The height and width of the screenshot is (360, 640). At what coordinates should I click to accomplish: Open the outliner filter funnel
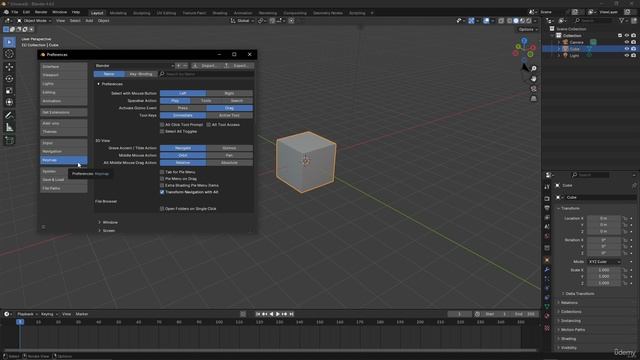tap(622, 20)
